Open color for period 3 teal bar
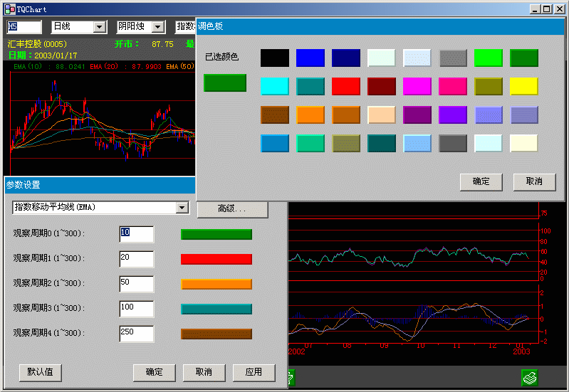 216,309
